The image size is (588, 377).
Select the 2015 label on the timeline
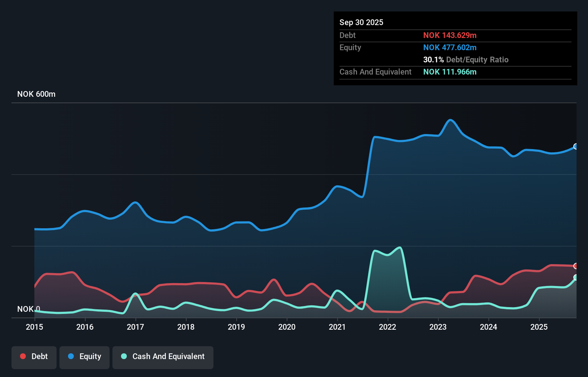point(34,327)
